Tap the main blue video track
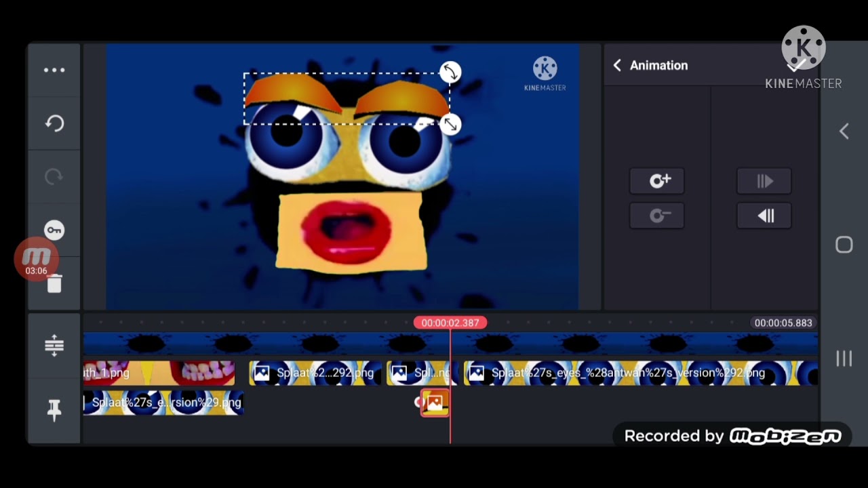 450,343
